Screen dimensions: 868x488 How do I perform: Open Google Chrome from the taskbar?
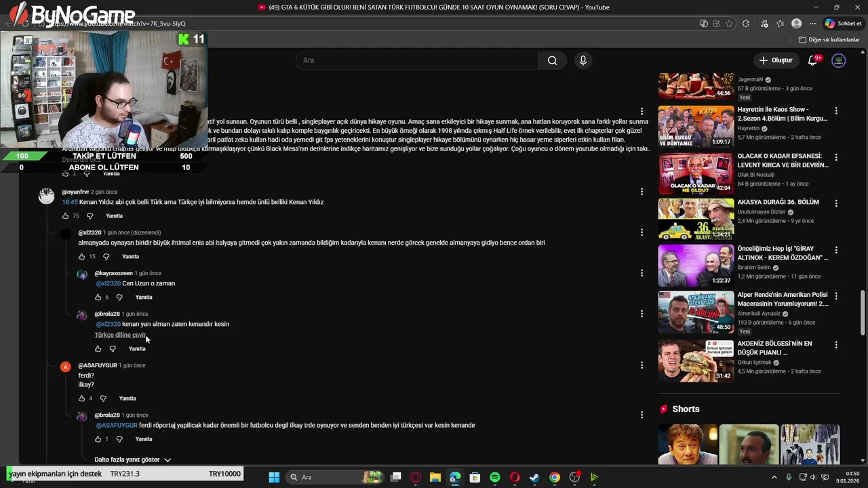[x=555, y=477]
